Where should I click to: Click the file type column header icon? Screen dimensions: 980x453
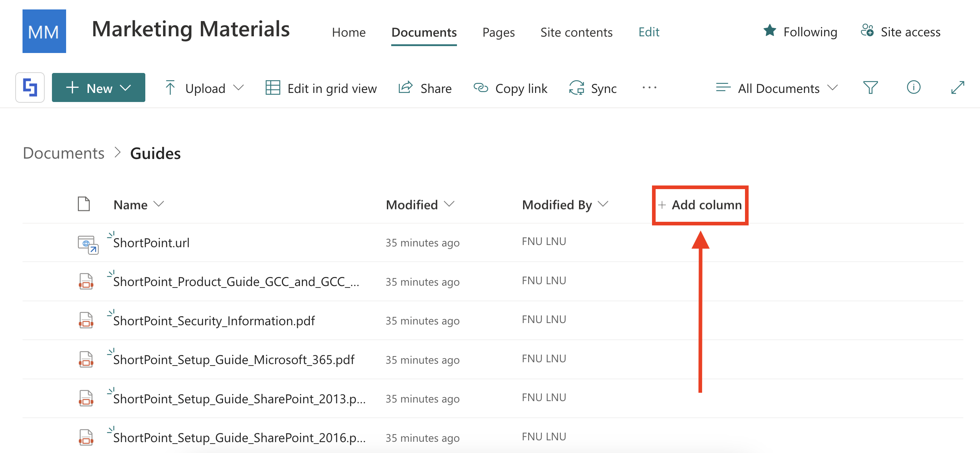(84, 204)
